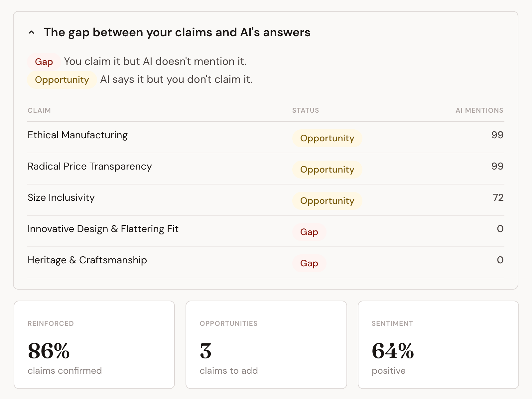
Task: Open the Sentiment 64% positive card
Action: 438,345
